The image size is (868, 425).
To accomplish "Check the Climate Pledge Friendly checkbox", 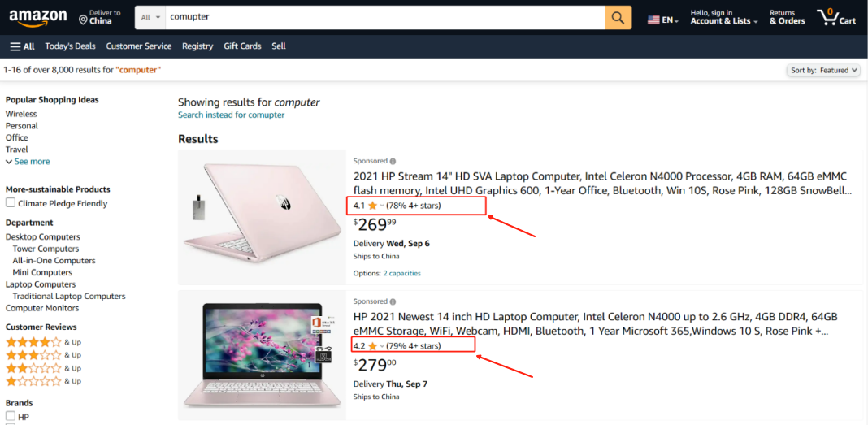I will point(11,203).
